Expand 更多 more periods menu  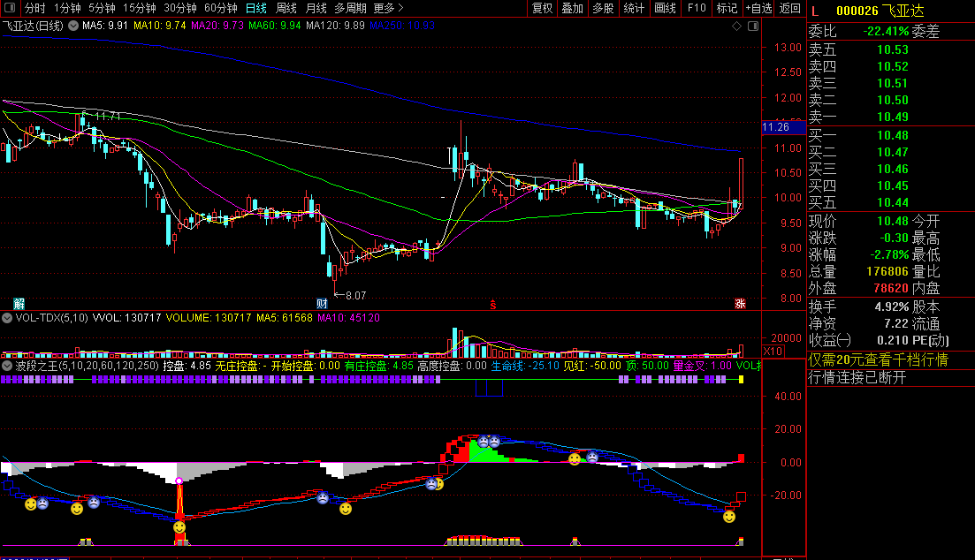[x=388, y=8]
